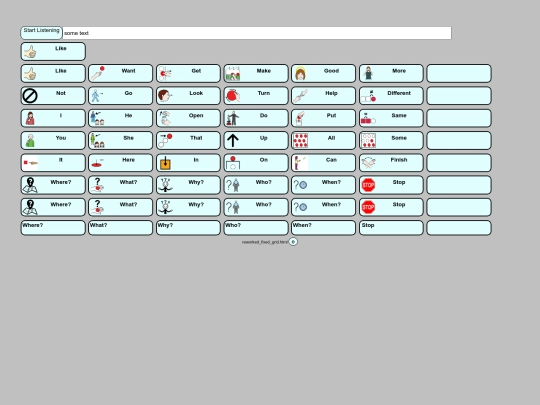Tap the Some dots tile
The image size is (540, 405).
(x=391, y=141)
